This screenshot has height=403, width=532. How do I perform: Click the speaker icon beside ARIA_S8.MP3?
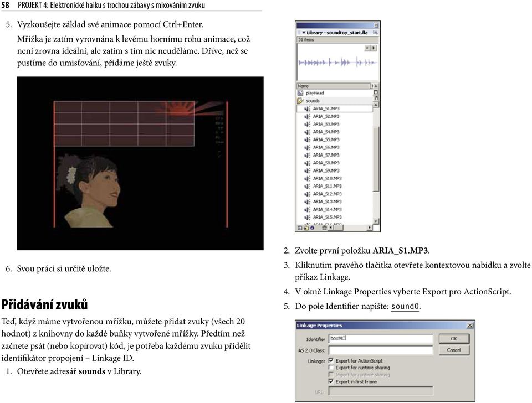(308, 163)
